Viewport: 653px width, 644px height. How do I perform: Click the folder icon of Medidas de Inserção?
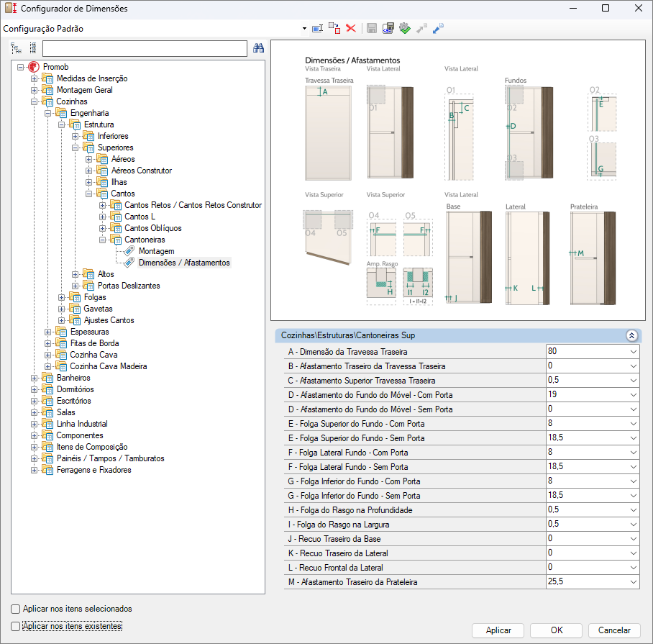[x=47, y=78]
